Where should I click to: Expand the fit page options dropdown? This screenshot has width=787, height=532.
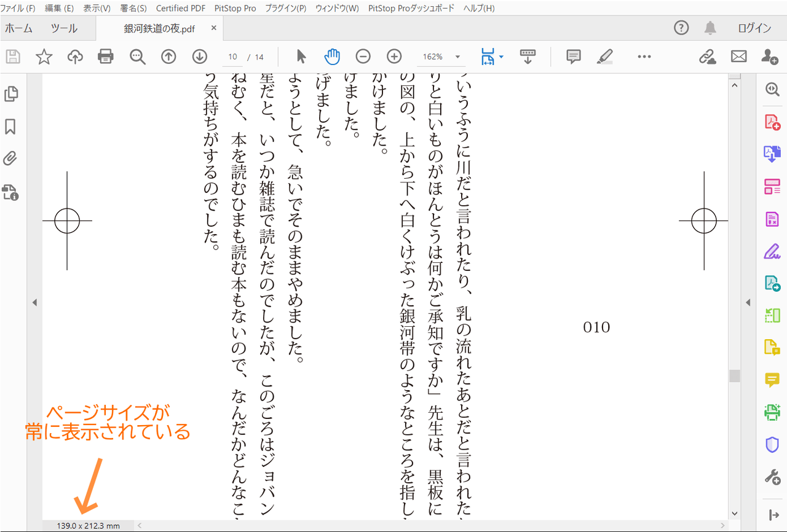502,57
